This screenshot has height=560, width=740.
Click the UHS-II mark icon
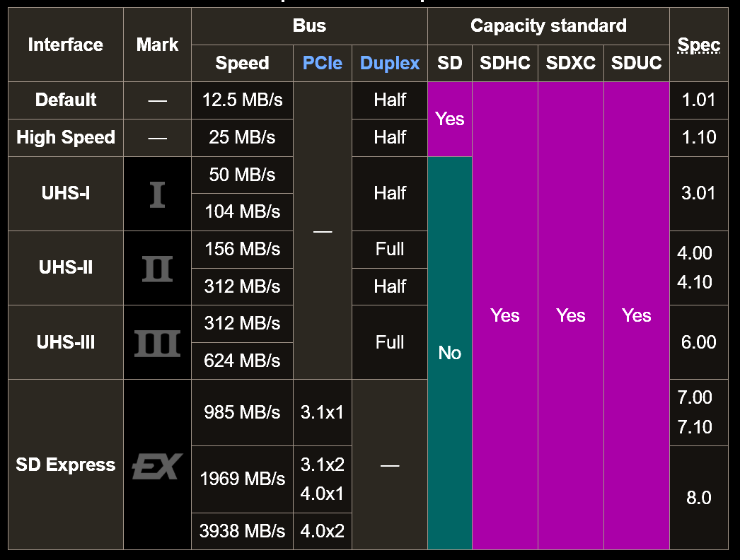pyautogui.click(x=157, y=269)
